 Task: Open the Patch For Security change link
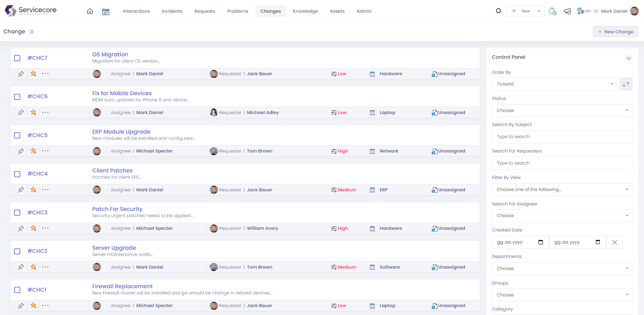click(x=117, y=209)
